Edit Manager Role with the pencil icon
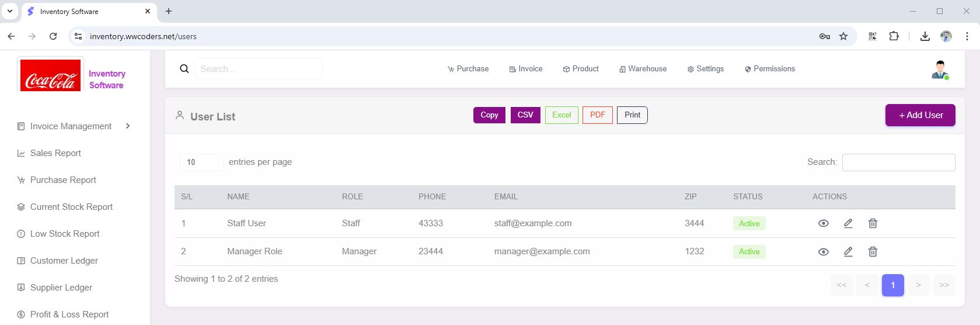 click(848, 252)
